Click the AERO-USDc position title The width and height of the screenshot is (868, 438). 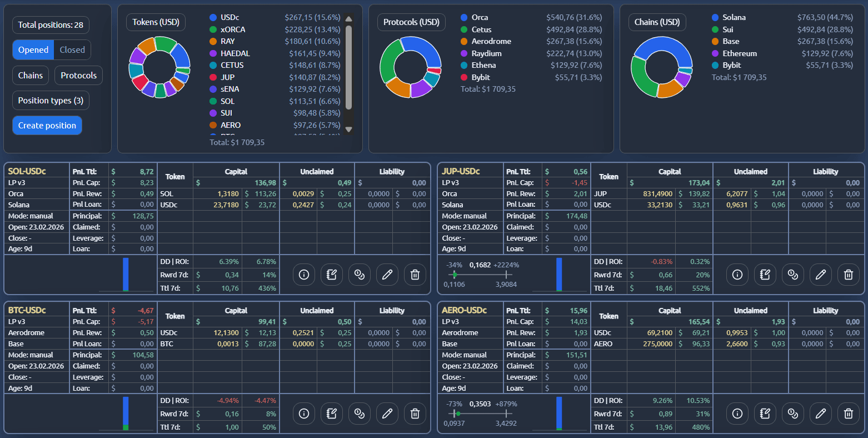[x=464, y=310]
